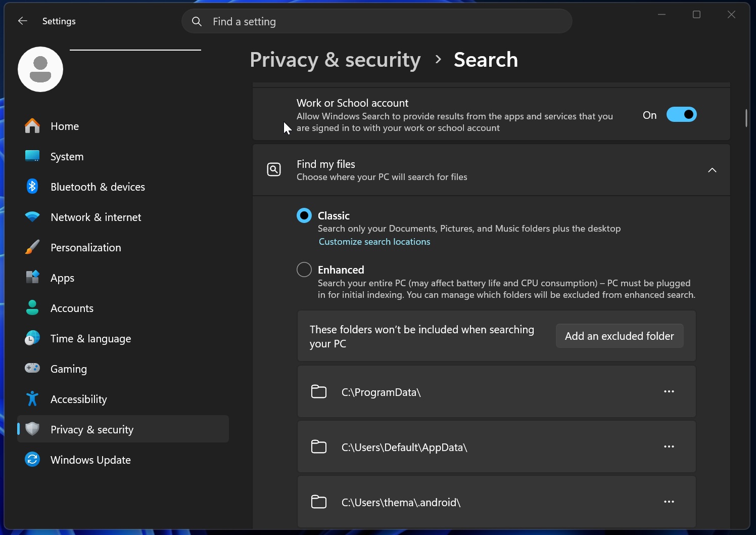The width and height of the screenshot is (756, 535).
Task: Click the search magnifier icon
Action: click(197, 21)
